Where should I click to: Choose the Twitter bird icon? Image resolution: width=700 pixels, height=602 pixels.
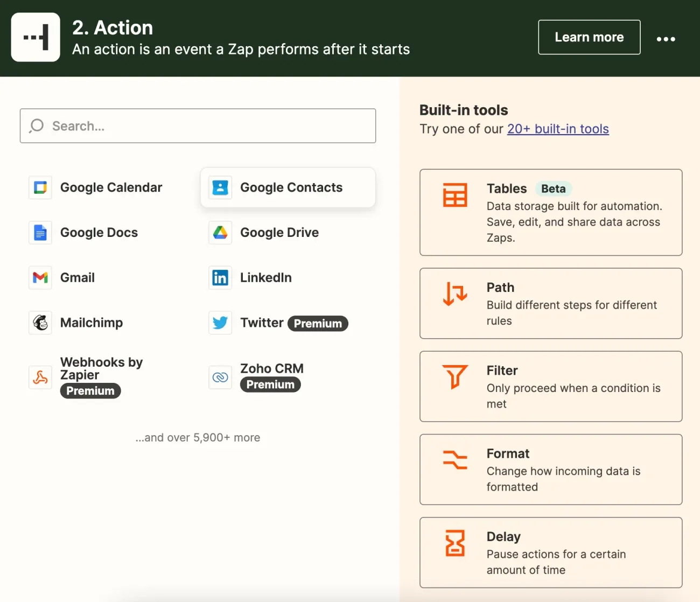220,323
